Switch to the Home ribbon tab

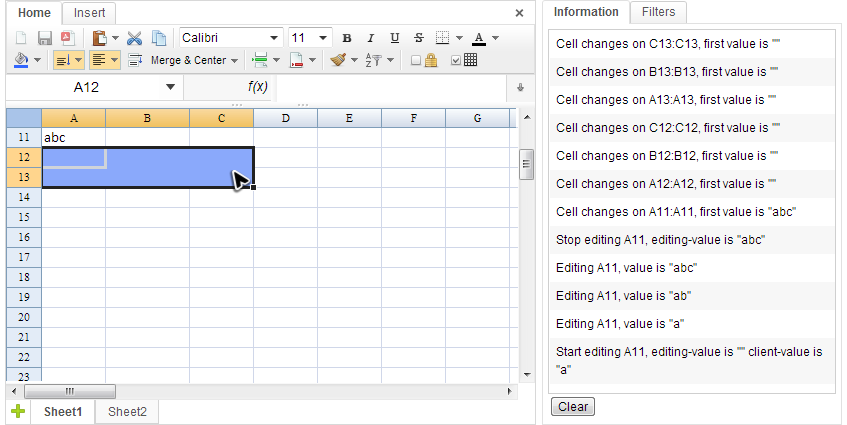click(34, 13)
